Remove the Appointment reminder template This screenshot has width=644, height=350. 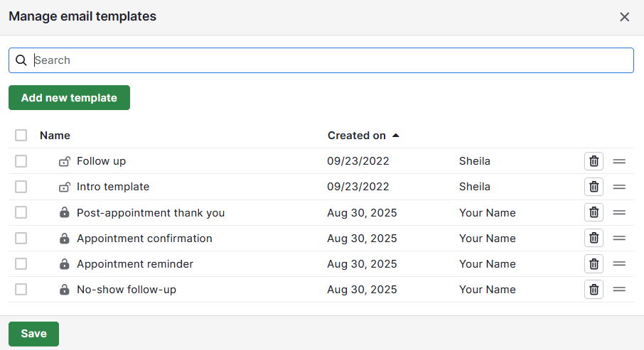[x=594, y=264]
